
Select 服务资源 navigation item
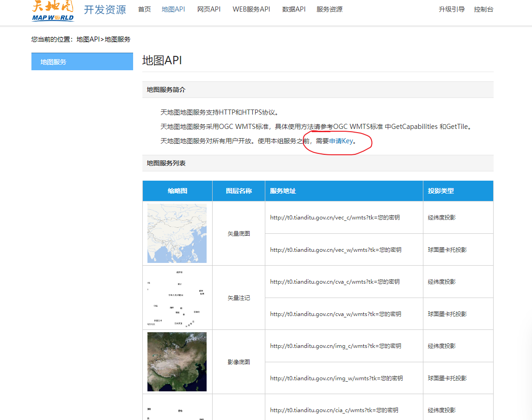[x=329, y=9]
